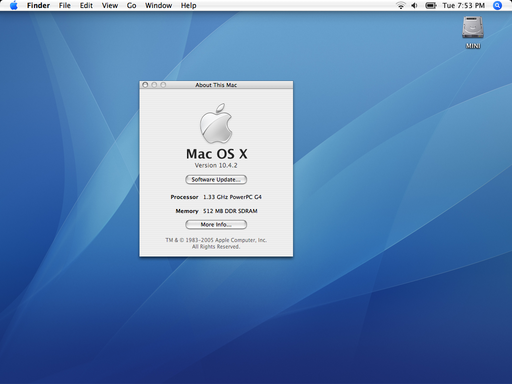Screen dimensions: 512x384
Task: Open the Edit menu
Action: [x=86, y=5]
